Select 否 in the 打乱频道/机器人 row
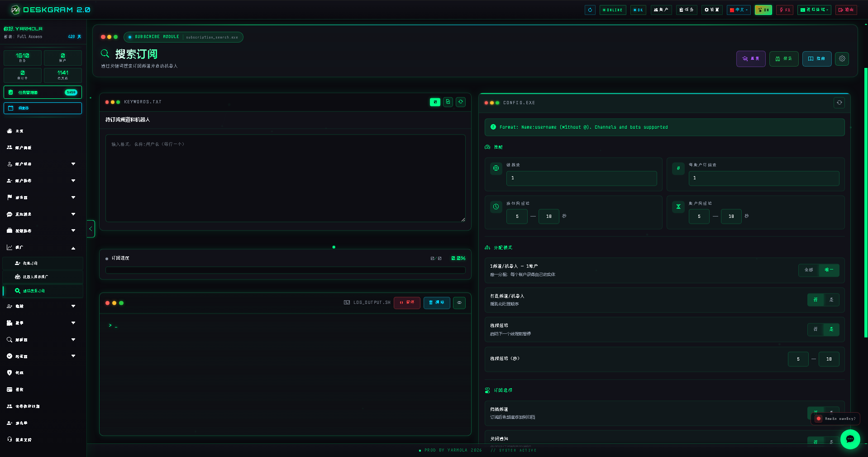The image size is (868, 457). point(815,300)
